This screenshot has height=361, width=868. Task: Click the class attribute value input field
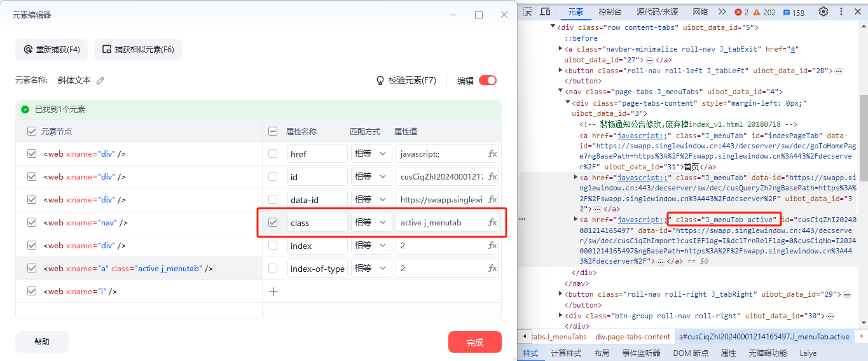(x=439, y=223)
